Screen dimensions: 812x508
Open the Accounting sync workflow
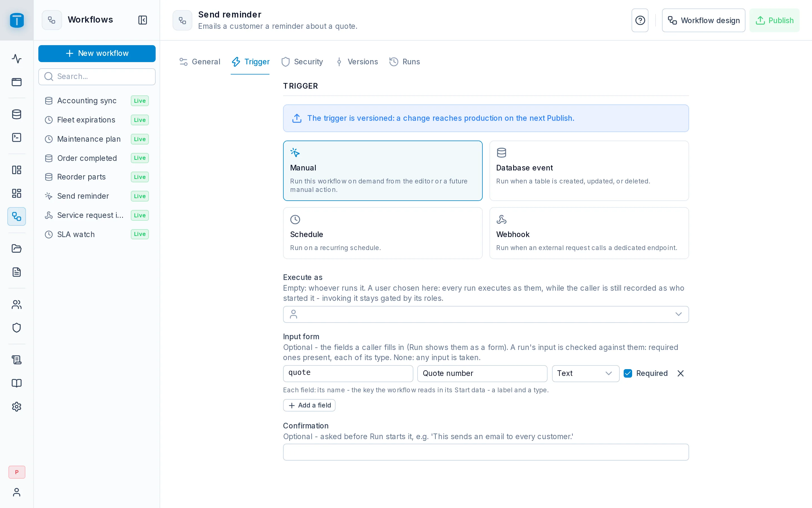pos(97,101)
